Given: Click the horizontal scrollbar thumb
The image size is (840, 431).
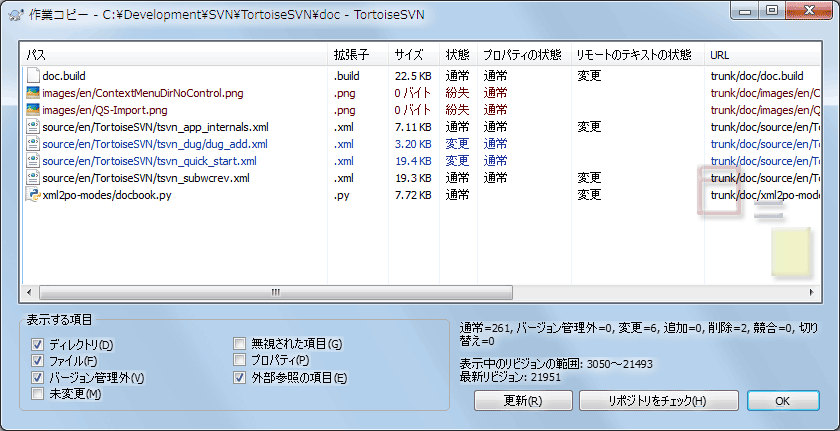Looking at the screenshot, I should 276,292.
